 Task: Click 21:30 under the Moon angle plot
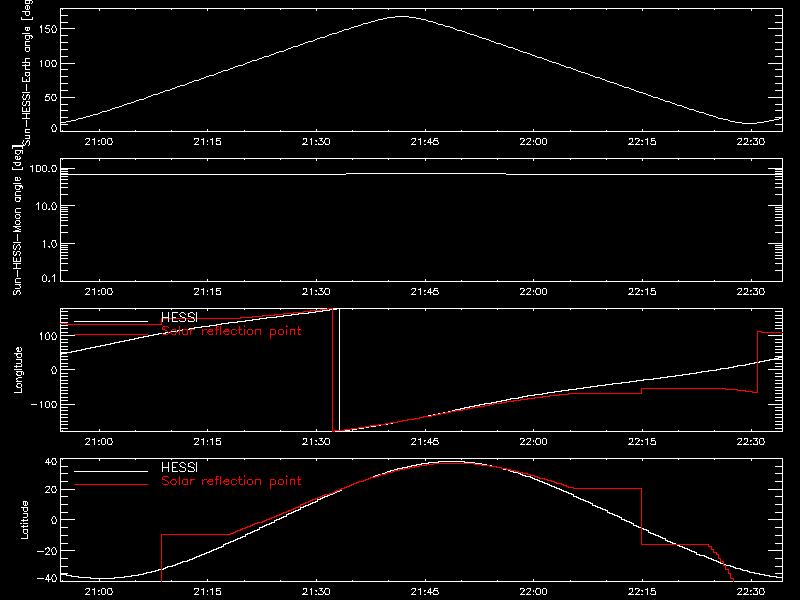coord(316,292)
